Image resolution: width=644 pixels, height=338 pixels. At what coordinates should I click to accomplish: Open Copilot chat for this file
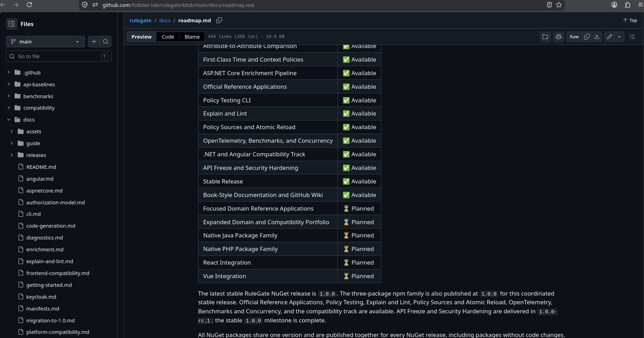pos(559,37)
